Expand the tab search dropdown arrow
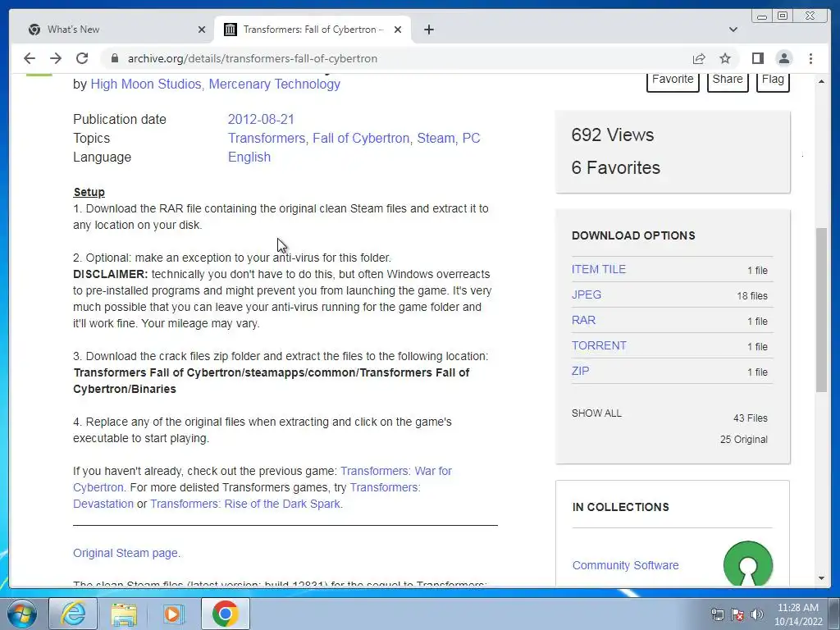The image size is (840, 630). click(733, 30)
